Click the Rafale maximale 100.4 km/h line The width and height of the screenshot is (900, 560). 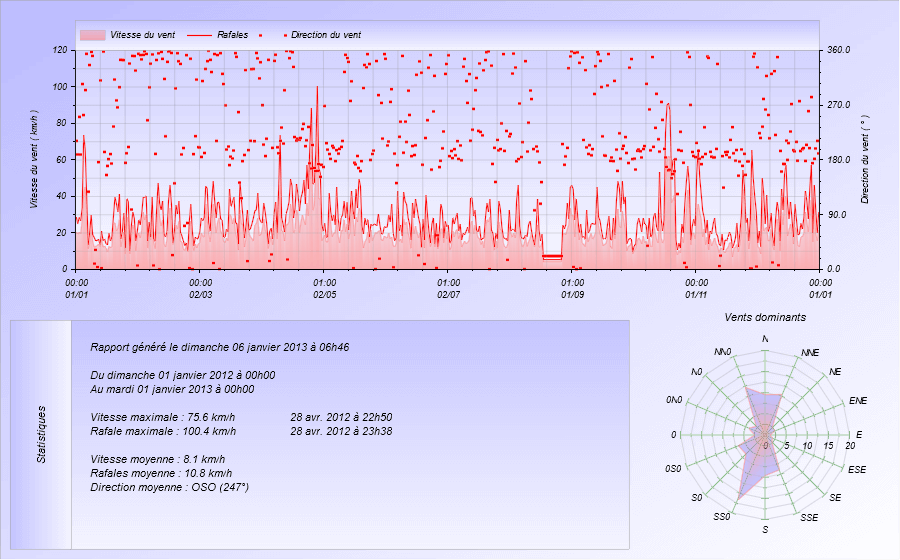point(163,431)
